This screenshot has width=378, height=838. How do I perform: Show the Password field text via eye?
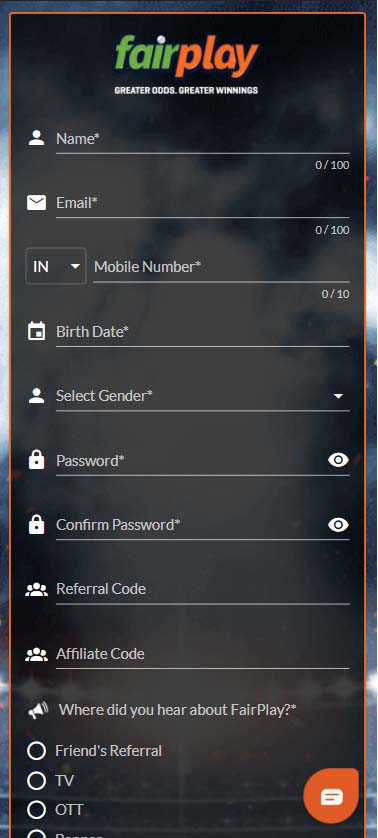pos(338,460)
